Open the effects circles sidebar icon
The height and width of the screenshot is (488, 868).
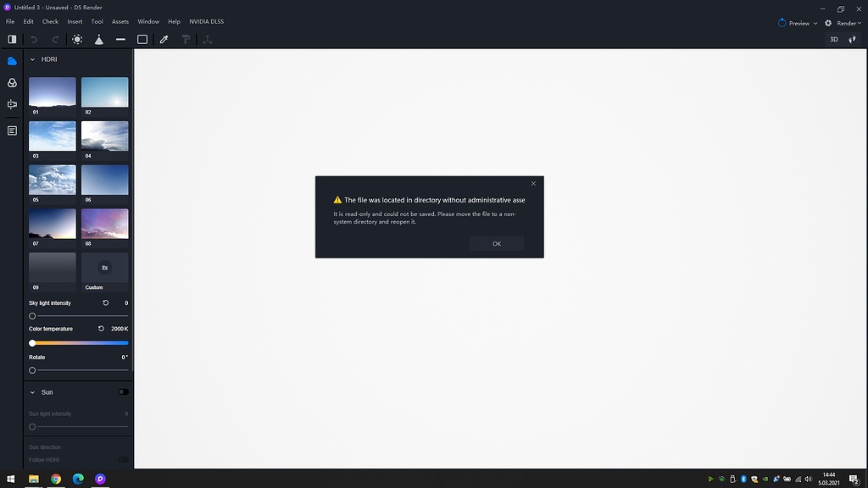click(12, 82)
